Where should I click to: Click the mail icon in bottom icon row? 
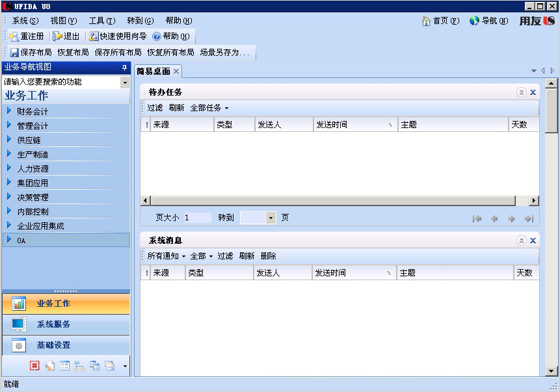(x=111, y=365)
